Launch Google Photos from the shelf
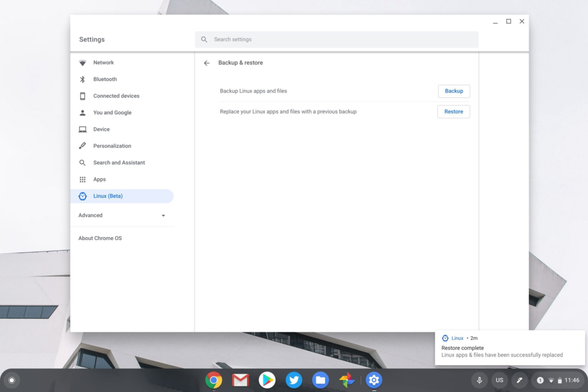 [x=347, y=381]
